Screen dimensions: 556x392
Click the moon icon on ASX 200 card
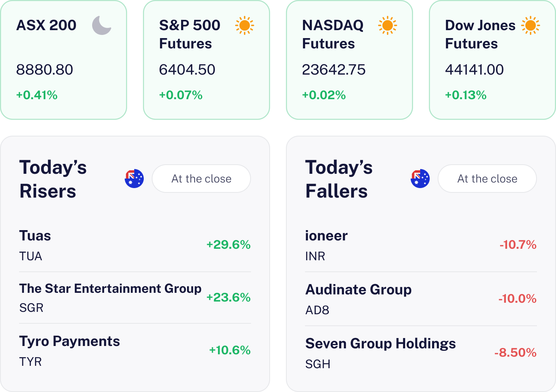tap(102, 25)
